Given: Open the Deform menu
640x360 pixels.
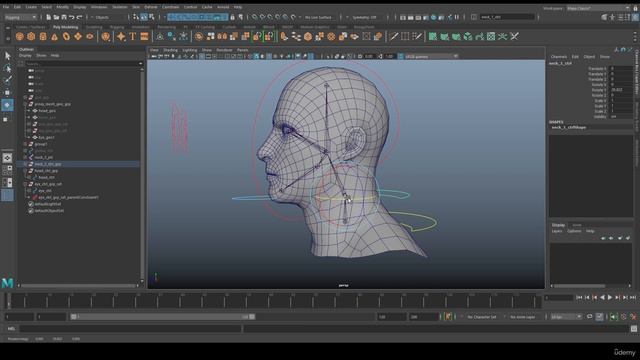Looking at the screenshot, I should click(x=151, y=7).
